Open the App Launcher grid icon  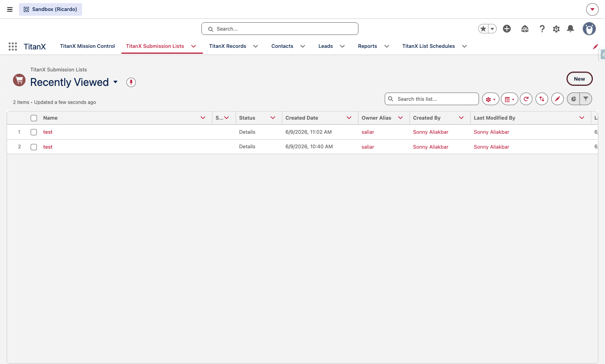coord(13,46)
